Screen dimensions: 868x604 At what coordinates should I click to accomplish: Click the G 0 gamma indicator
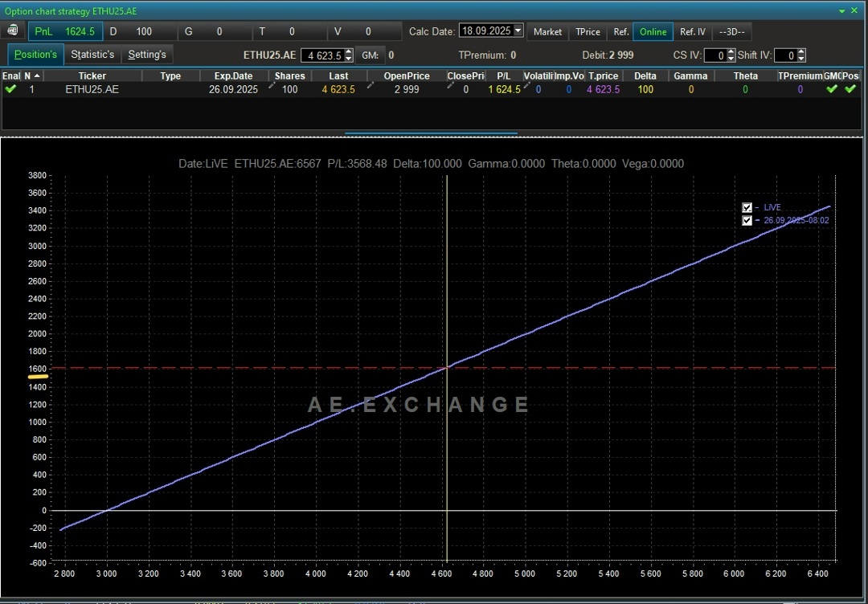[x=215, y=31]
